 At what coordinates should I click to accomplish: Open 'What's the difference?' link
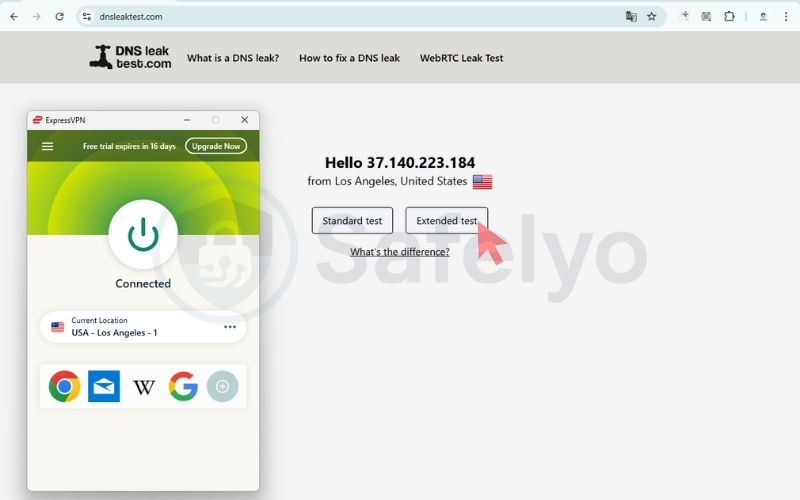coord(399,252)
